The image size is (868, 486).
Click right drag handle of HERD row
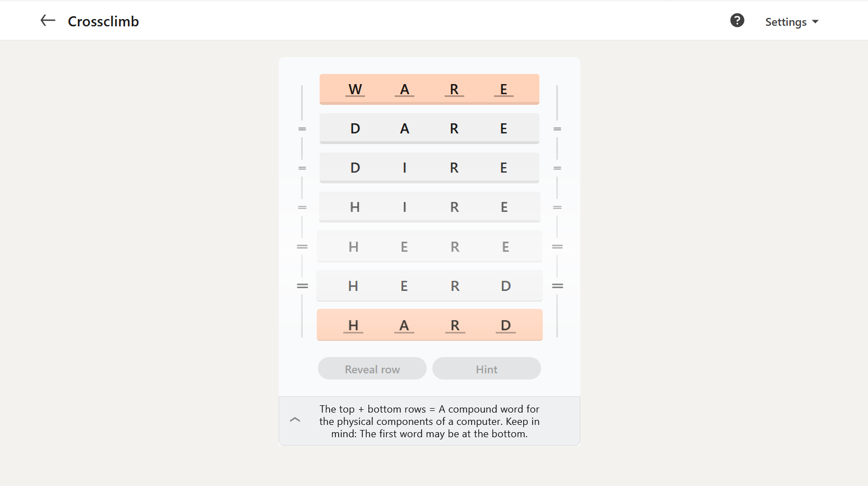pos(557,286)
